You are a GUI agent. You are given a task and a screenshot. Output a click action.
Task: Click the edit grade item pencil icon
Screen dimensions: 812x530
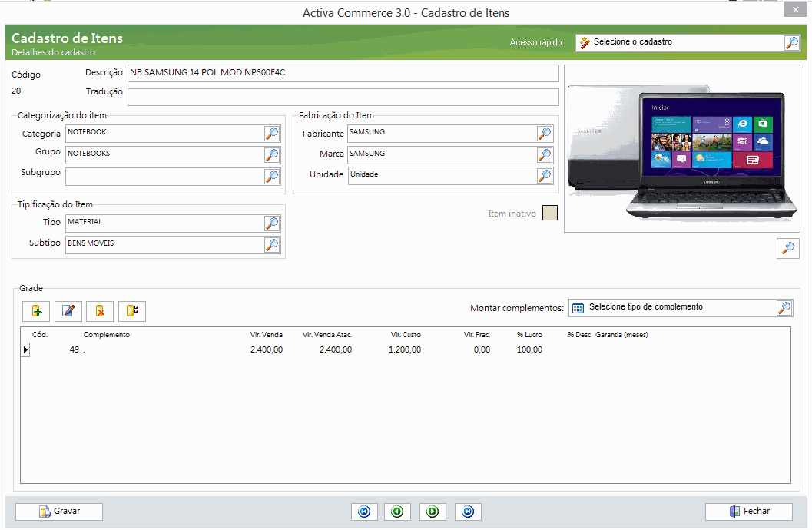click(68, 311)
